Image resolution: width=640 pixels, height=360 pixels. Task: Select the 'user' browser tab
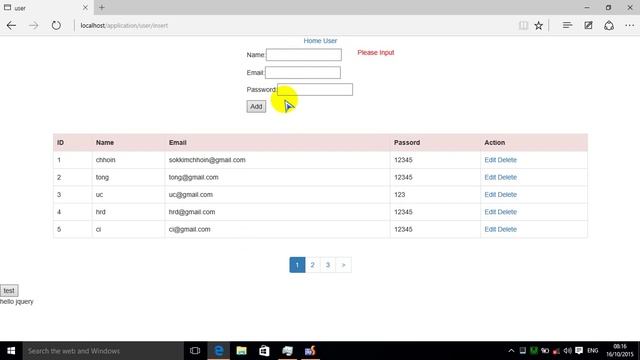[x=47, y=7]
